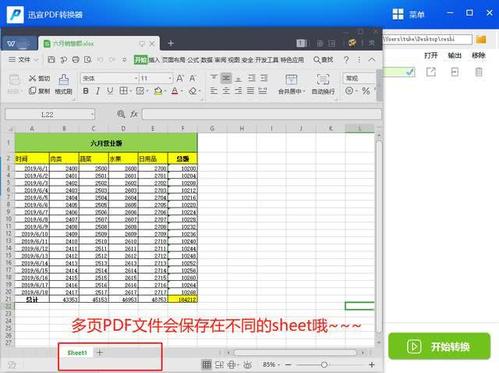499x373 pixels.
Task: Open the 菜单 menu in PDF converter
Action: tap(408, 14)
